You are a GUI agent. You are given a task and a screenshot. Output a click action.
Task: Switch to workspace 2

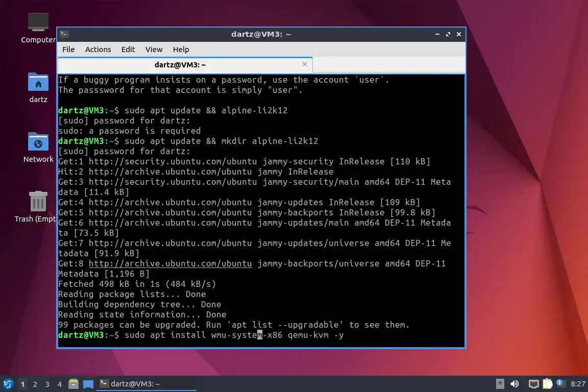pyautogui.click(x=35, y=384)
